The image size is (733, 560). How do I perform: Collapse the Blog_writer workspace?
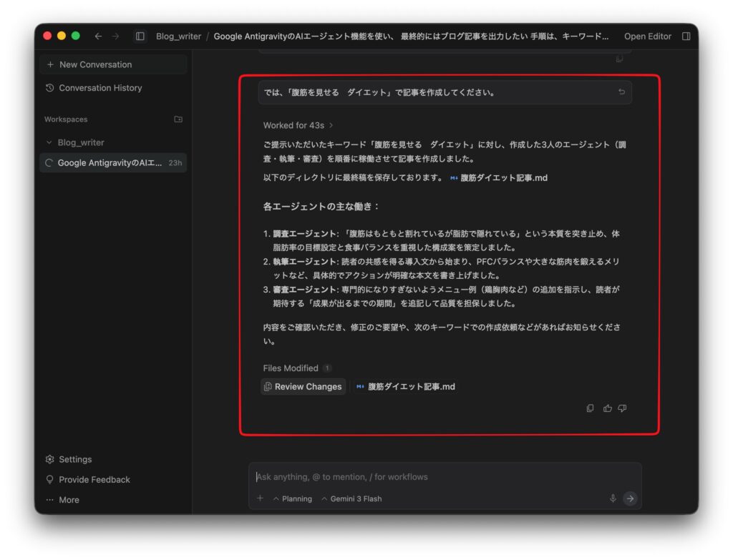click(x=49, y=142)
